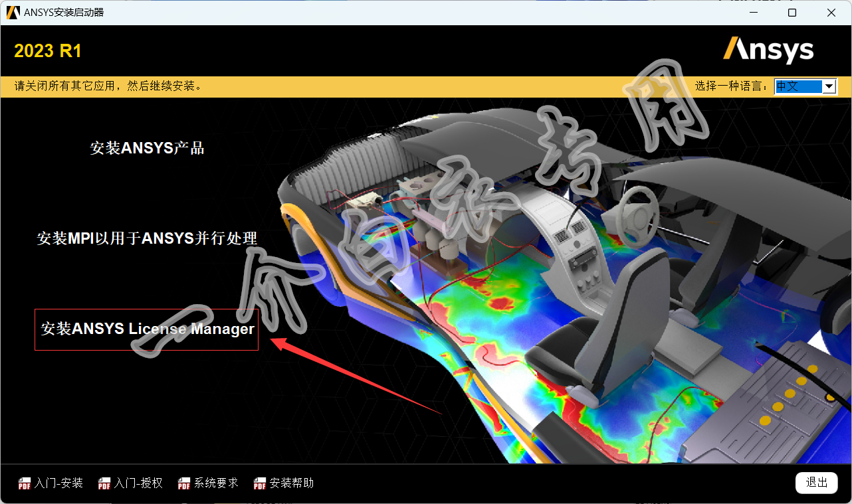Viewport: 852px width, 504px height.
Task: Open the 入门-授权 guide link
Action: [x=138, y=483]
